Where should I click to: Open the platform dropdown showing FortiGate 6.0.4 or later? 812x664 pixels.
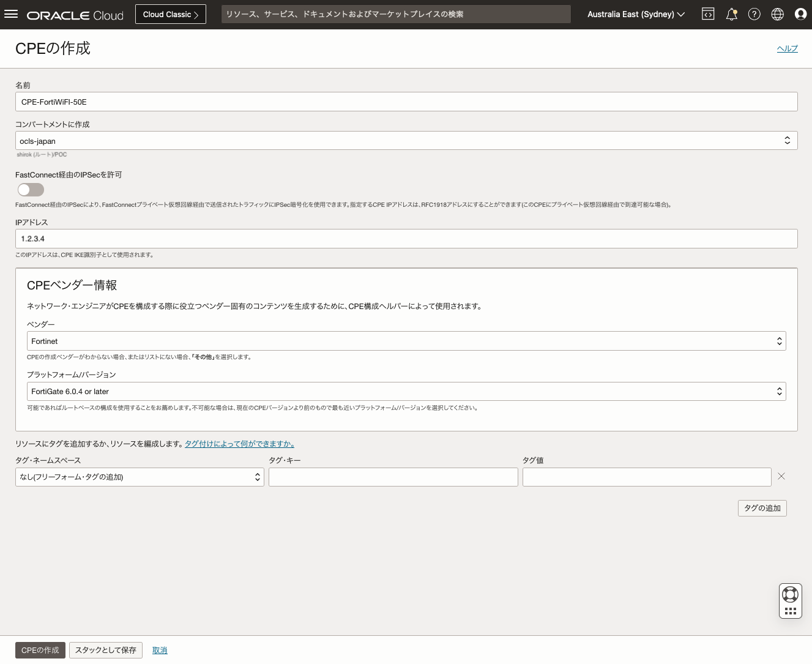pos(406,391)
